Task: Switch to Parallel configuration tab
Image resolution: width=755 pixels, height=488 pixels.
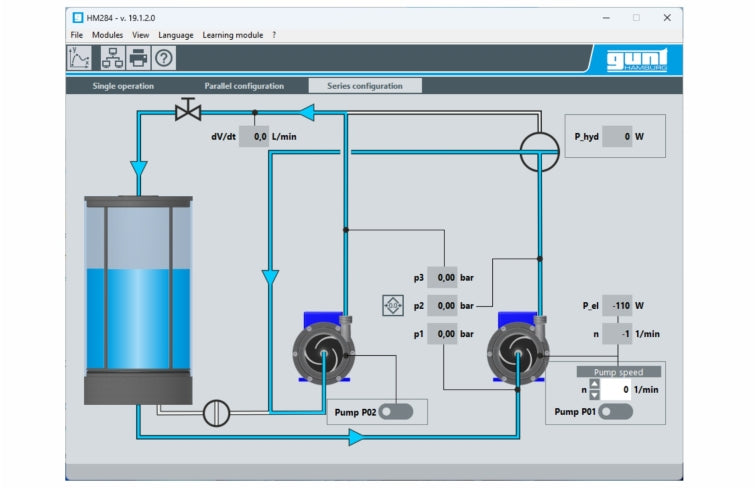Action: tap(244, 86)
